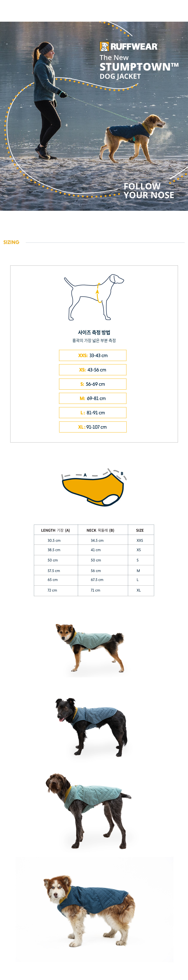Viewport: 188px width, 980px height.
Task: Click the XXS row in the size table
Action: click(94, 540)
